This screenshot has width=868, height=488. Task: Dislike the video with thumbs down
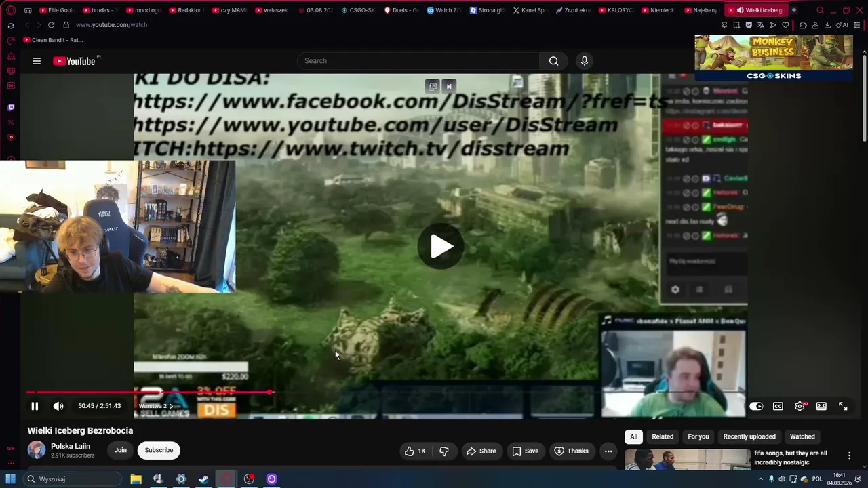(444, 451)
